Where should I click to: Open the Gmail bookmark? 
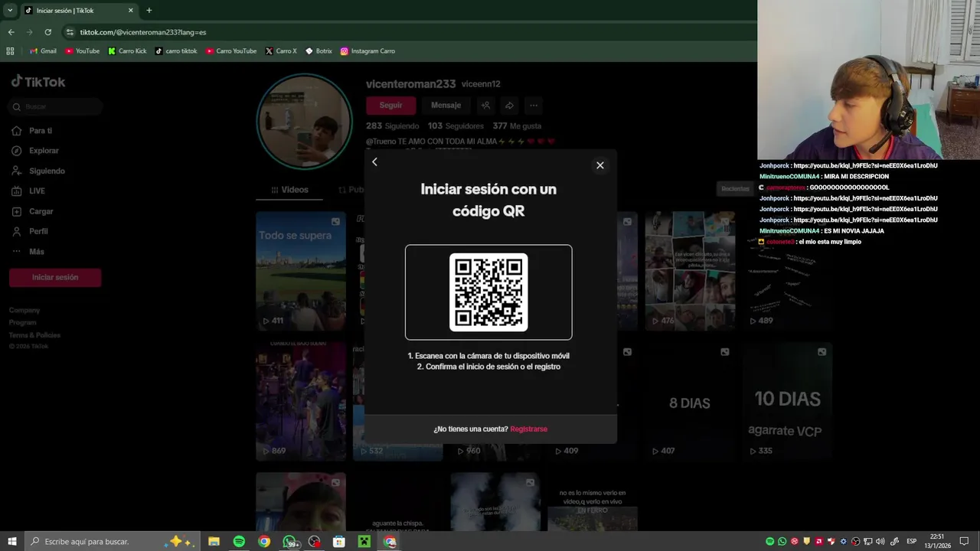pos(43,51)
